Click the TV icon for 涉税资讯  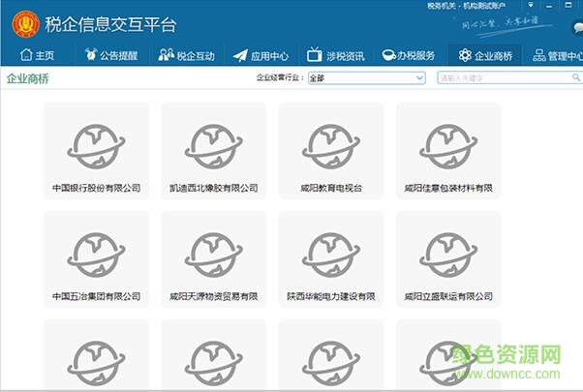315,54
